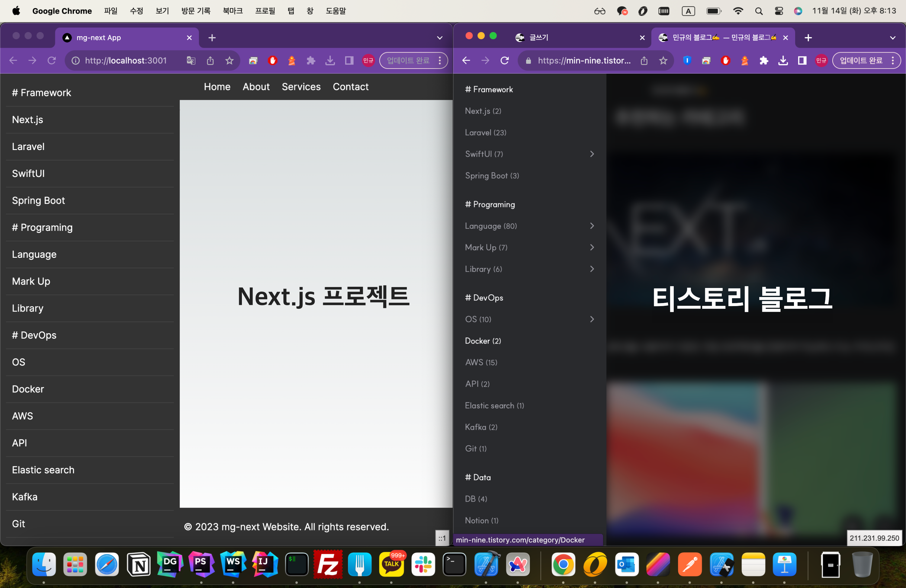Launch Notion from the Dock
The image size is (906, 588).
point(139,564)
